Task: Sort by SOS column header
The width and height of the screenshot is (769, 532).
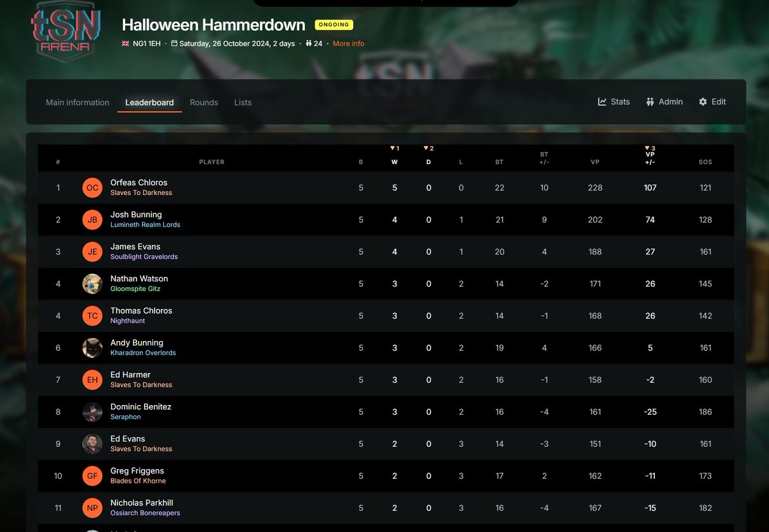Action: click(x=706, y=162)
